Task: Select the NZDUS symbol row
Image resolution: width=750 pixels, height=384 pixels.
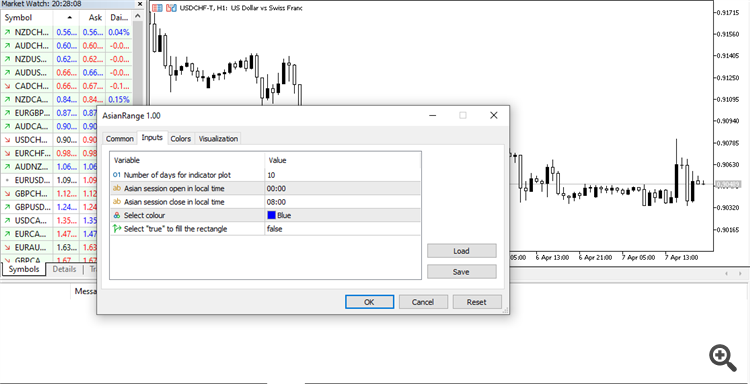Action: coord(66,59)
